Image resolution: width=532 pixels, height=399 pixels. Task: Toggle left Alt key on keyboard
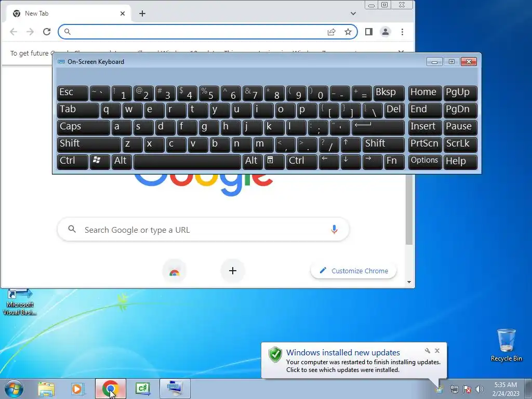pos(122,162)
